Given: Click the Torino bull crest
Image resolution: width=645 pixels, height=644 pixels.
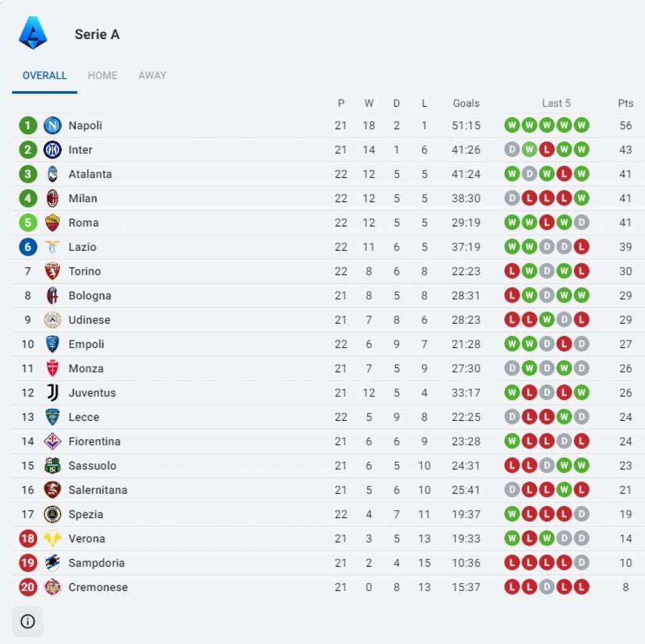Looking at the screenshot, I should coord(52,271).
